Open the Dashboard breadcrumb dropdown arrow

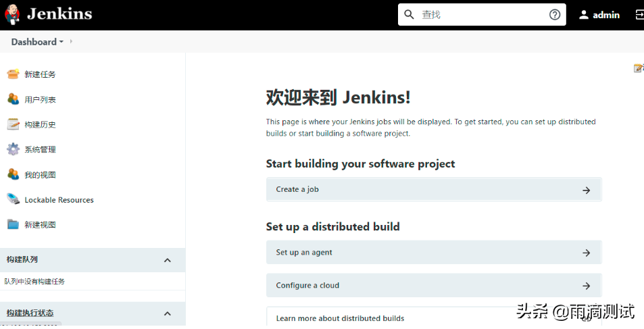click(x=61, y=42)
